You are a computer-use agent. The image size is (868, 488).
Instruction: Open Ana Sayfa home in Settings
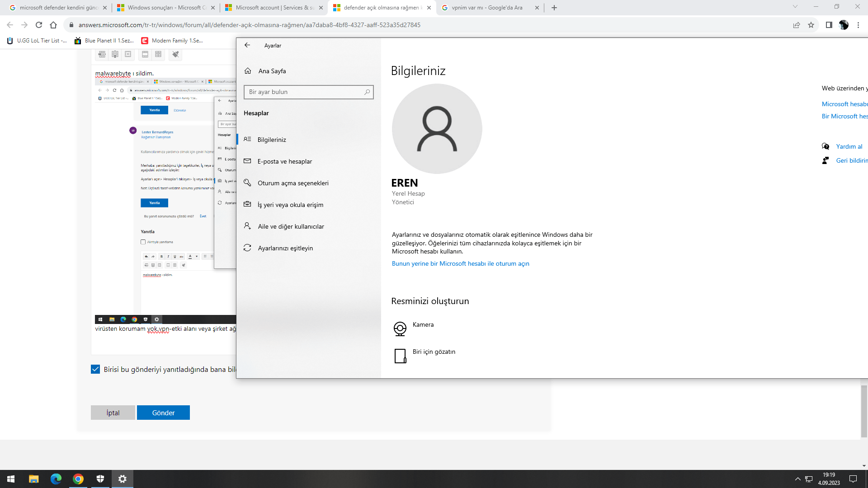pos(272,71)
